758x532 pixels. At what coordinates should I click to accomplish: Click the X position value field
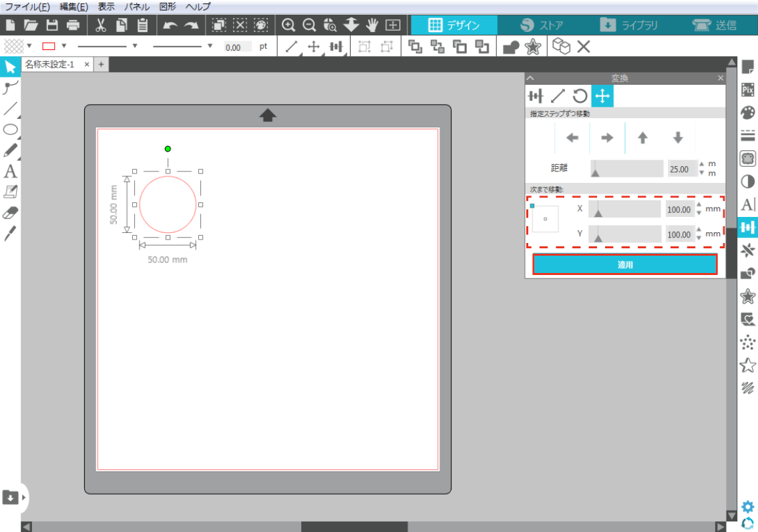click(679, 210)
